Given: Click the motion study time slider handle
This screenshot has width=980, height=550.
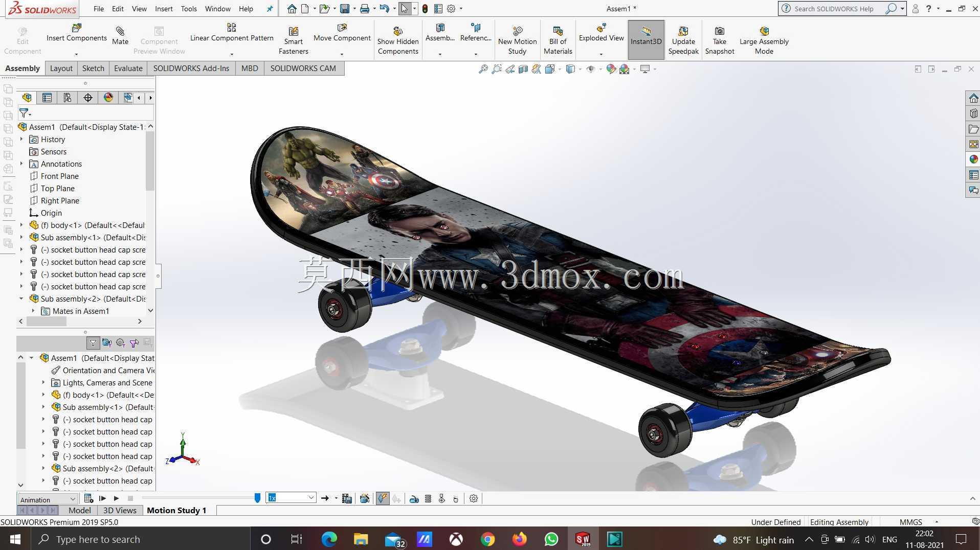Looking at the screenshot, I should (x=257, y=498).
